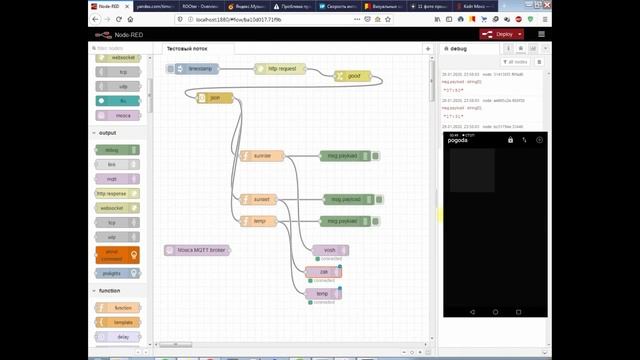Open the Firefox application menu
The image size is (640, 360).
(545, 19)
